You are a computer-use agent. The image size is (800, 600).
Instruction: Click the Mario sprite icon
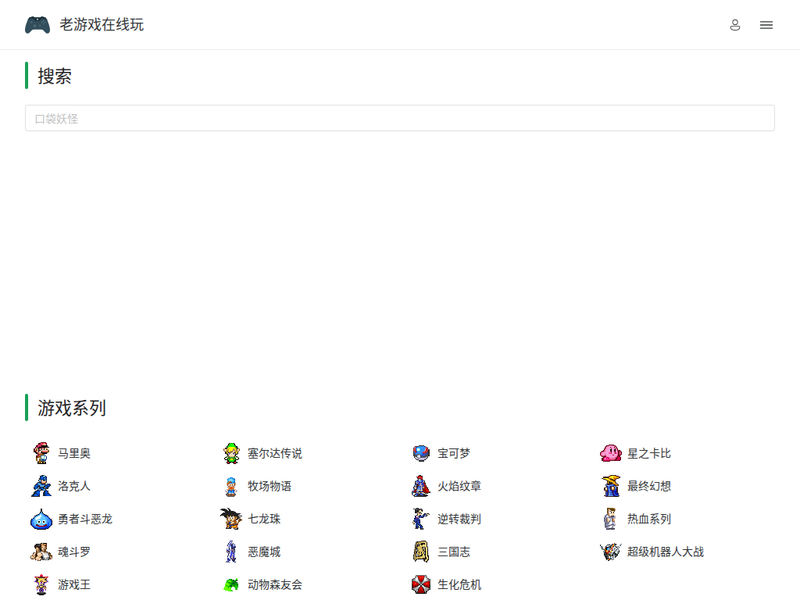pos(41,453)
